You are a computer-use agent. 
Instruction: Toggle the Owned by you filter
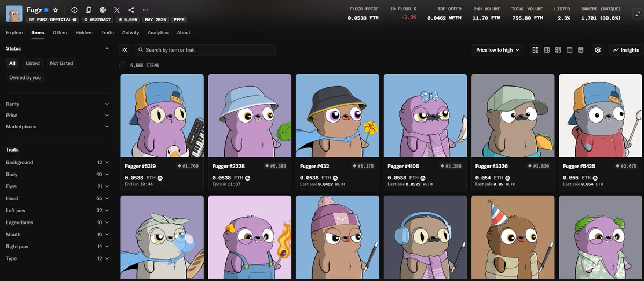point(25,77)
